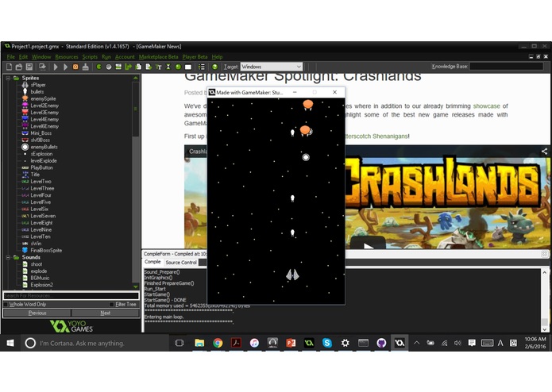The image size is (552, 392).
Task: Toggle the Filter Tree checkbox
Action: coord(112,305)
